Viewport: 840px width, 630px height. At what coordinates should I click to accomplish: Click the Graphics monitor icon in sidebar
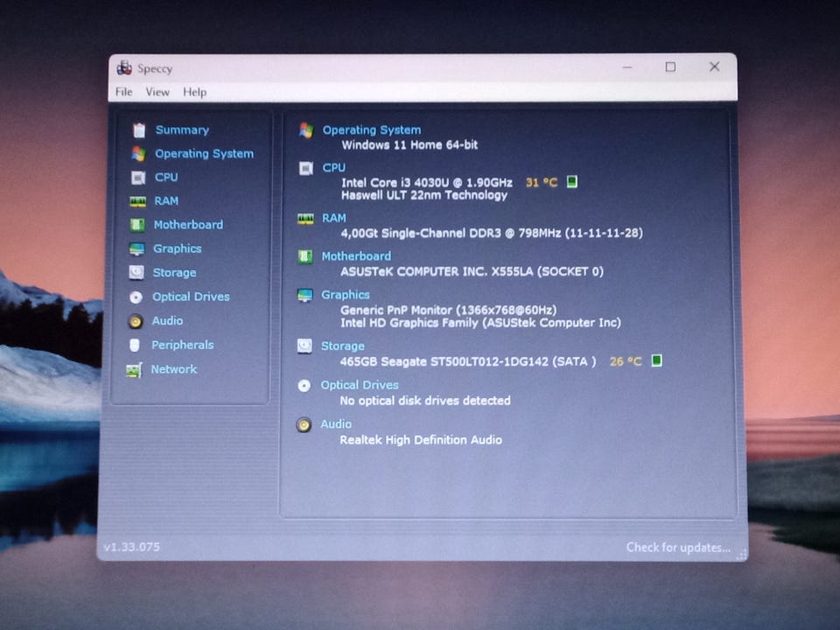tap(137, 249)
